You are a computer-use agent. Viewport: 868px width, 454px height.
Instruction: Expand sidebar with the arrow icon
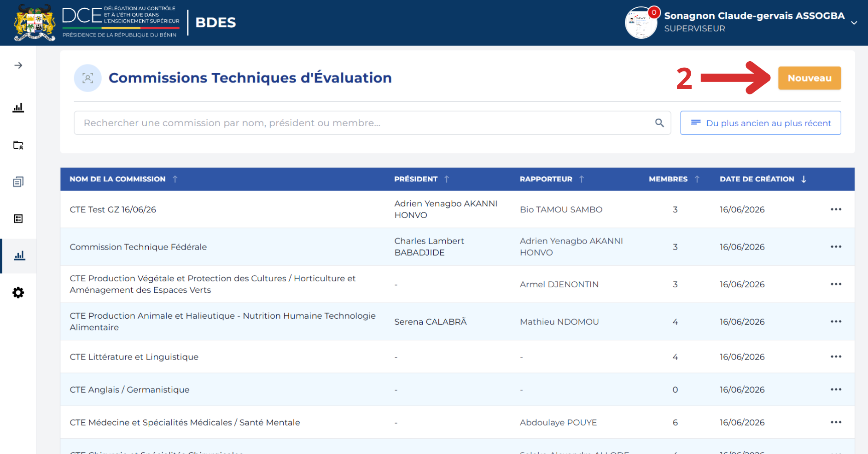(x=18, y=65)
